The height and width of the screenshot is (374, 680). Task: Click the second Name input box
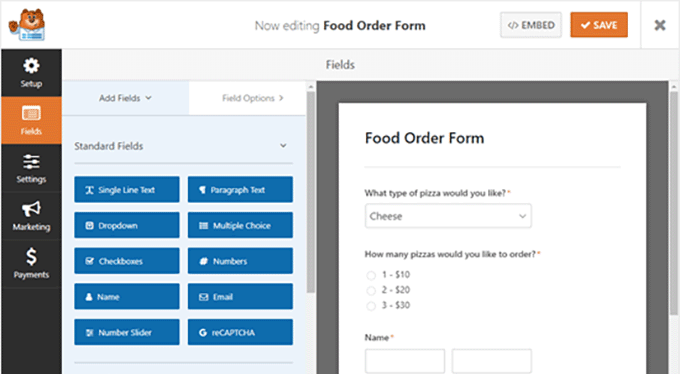tap(492, 361)
